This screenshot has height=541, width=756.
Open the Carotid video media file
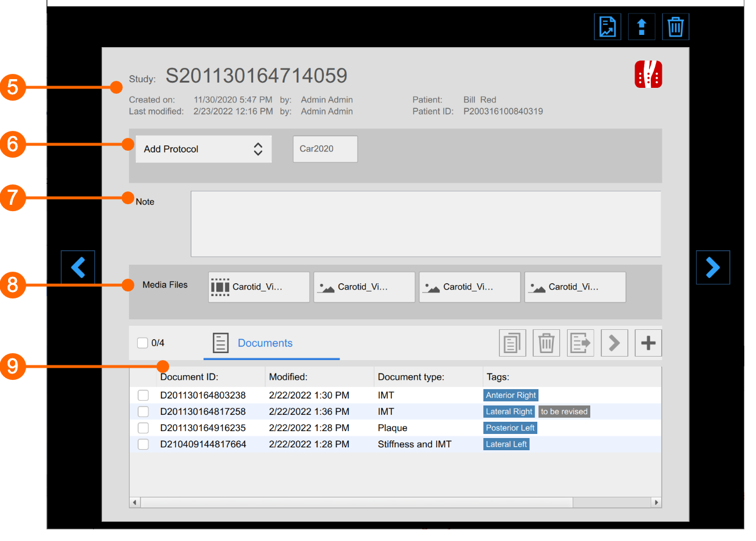point(259,287)
